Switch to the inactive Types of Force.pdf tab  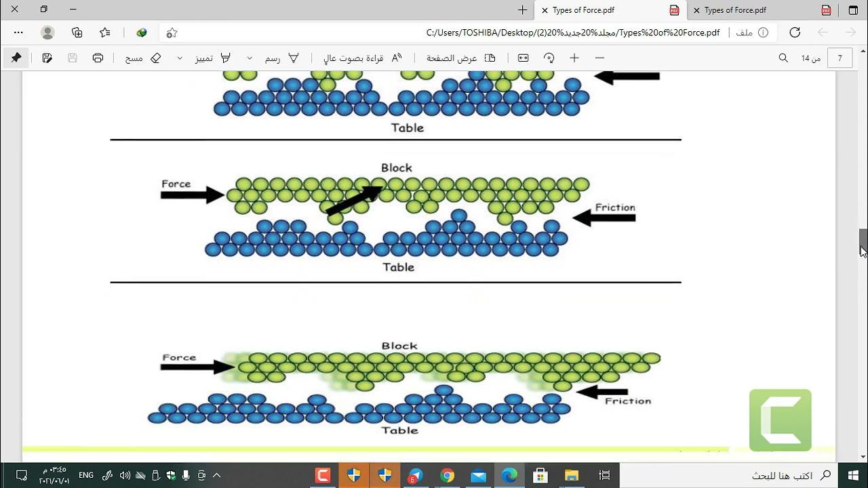[x=763, y=10]
